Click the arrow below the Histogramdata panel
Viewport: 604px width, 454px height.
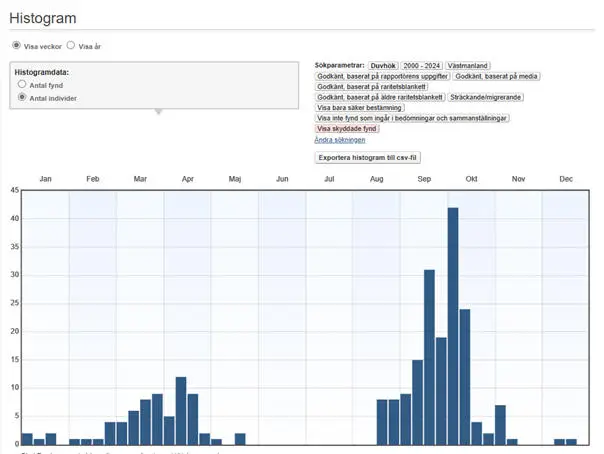tap(157, 112)
